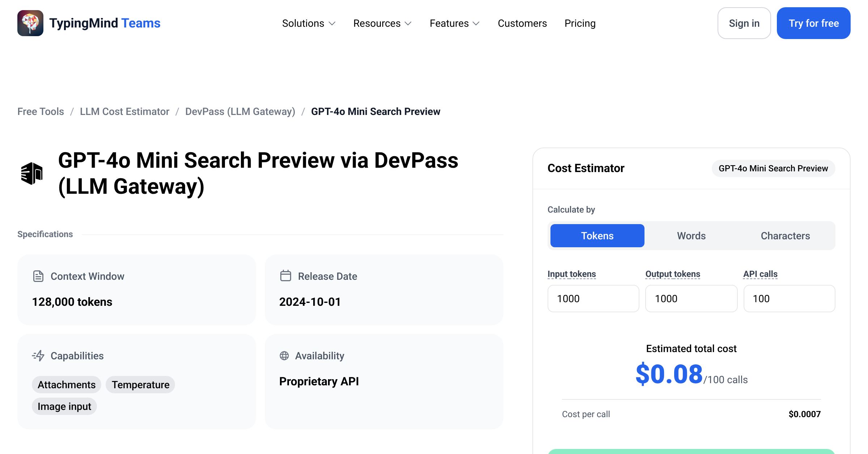Screen dimensions: 868x454
Task: Click the Cost Estimator heading
Action: (586, 168)
